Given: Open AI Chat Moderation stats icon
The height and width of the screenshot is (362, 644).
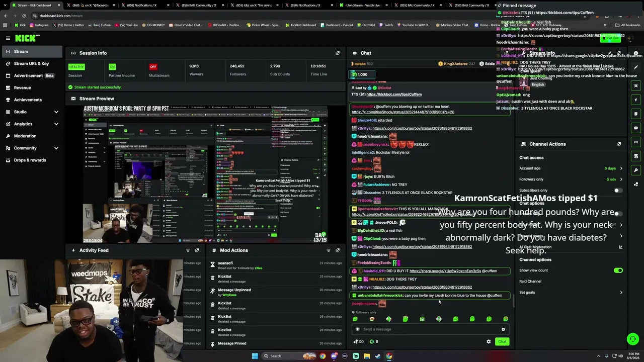Looking at the screenshot, I should tap(620, 247).
